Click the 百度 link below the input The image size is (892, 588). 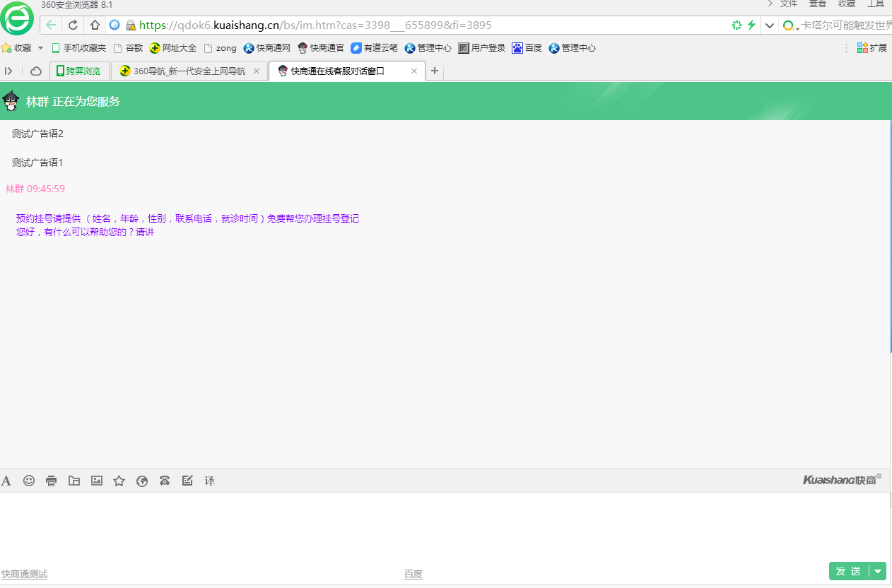click(413, 575)
